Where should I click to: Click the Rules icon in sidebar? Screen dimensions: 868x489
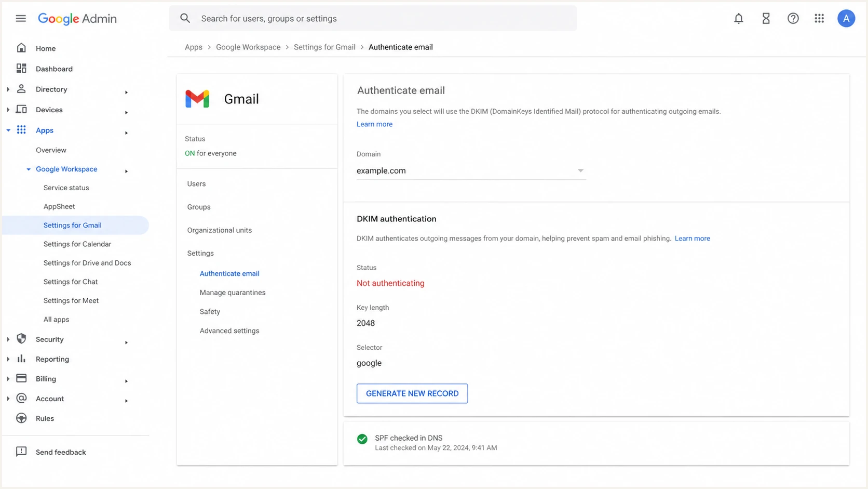21,418
